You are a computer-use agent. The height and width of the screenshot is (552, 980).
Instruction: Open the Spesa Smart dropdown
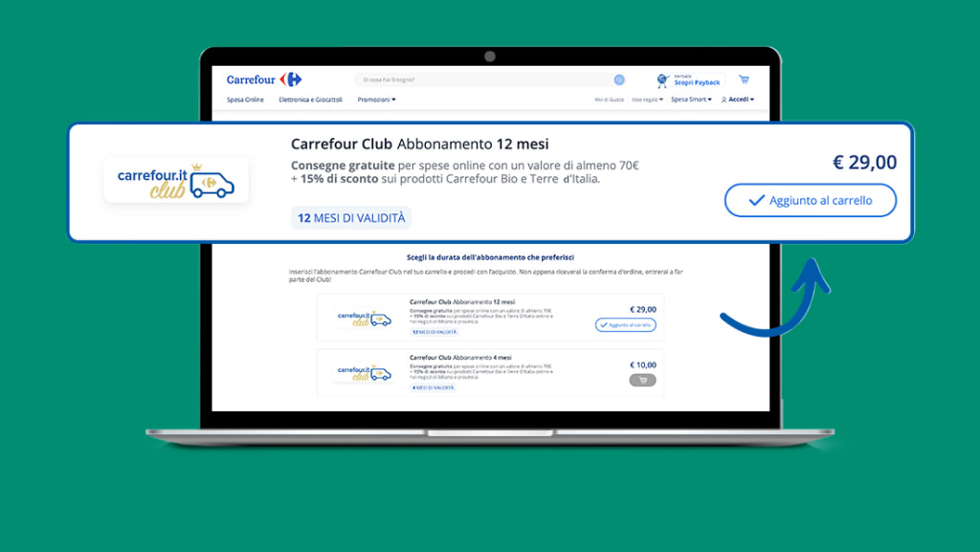click(689, 99)
